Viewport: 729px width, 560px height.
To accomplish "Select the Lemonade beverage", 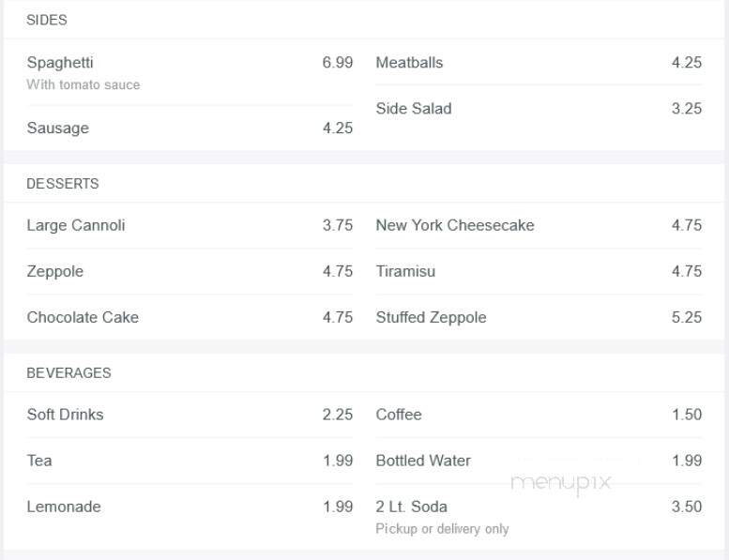I will point(190,507).
